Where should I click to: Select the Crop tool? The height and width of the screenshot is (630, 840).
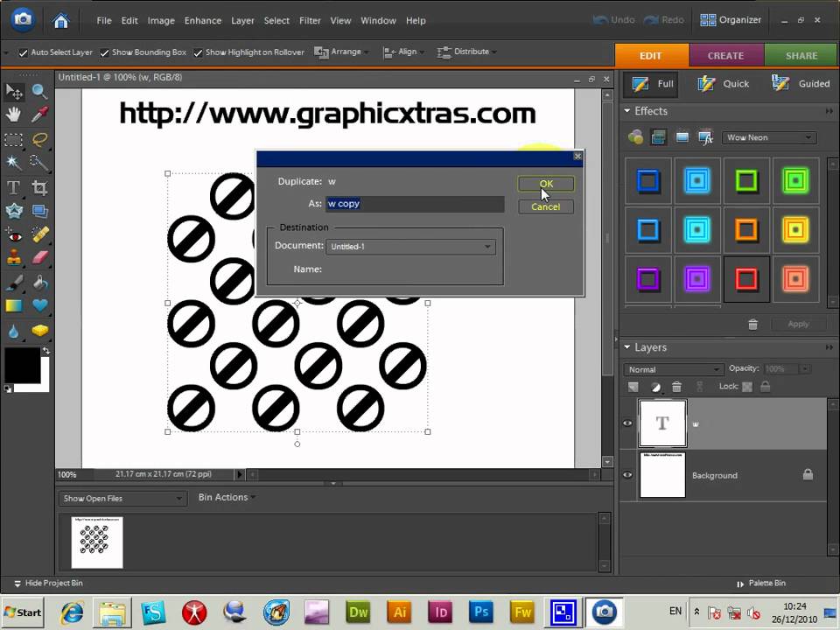click(x=39, y=187)
